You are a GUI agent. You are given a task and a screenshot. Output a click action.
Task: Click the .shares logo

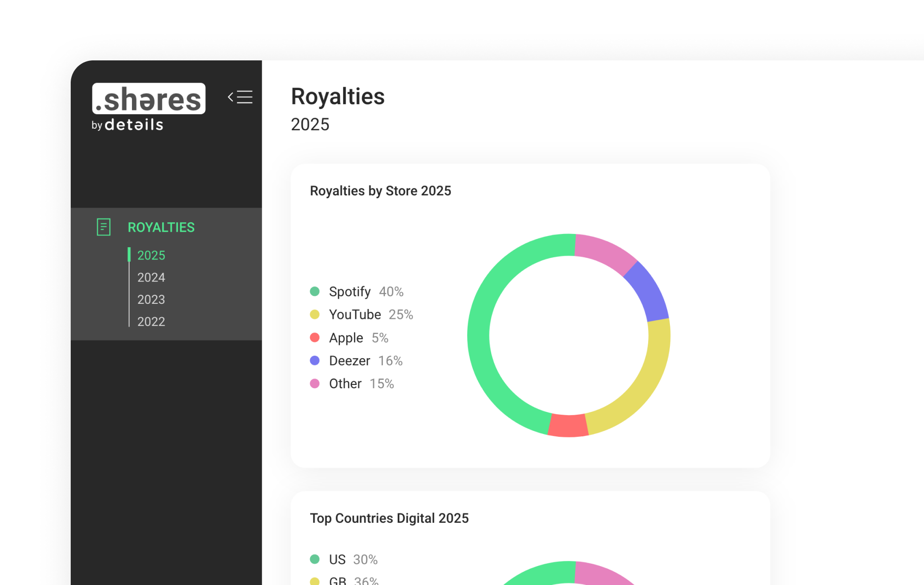pyautogui.click(x=148, y=99)
